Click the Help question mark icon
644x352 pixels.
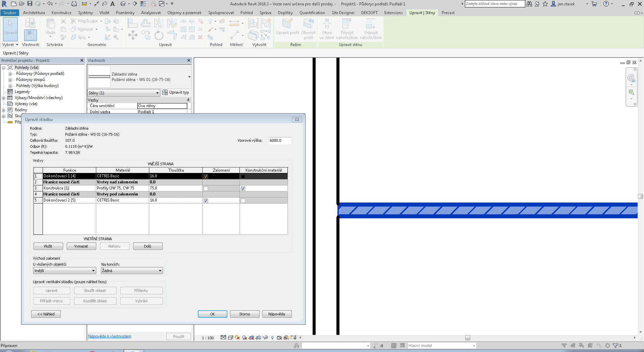point(606,4)
